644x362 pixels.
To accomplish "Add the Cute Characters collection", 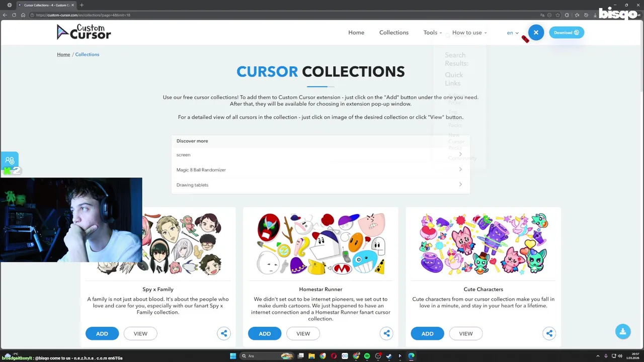I will (x=427, y=333).
